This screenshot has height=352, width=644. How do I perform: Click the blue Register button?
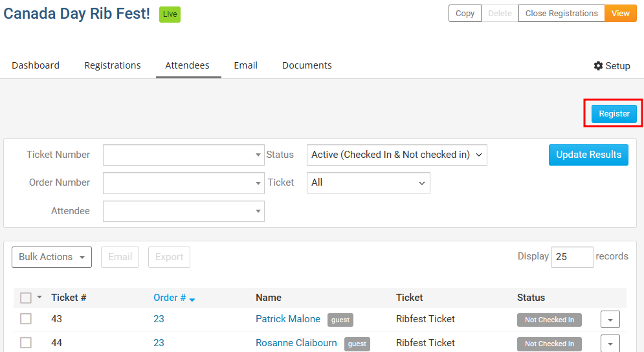[614, 114]
